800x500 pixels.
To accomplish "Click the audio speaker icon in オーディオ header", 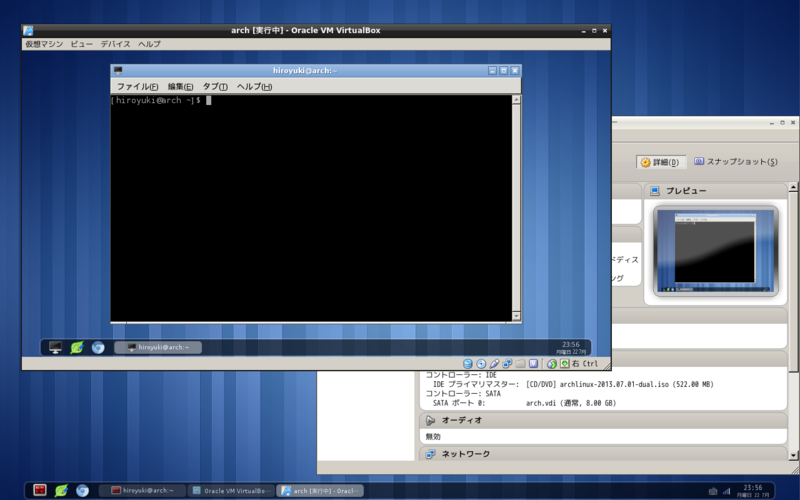I will click(x=430, y=420).
